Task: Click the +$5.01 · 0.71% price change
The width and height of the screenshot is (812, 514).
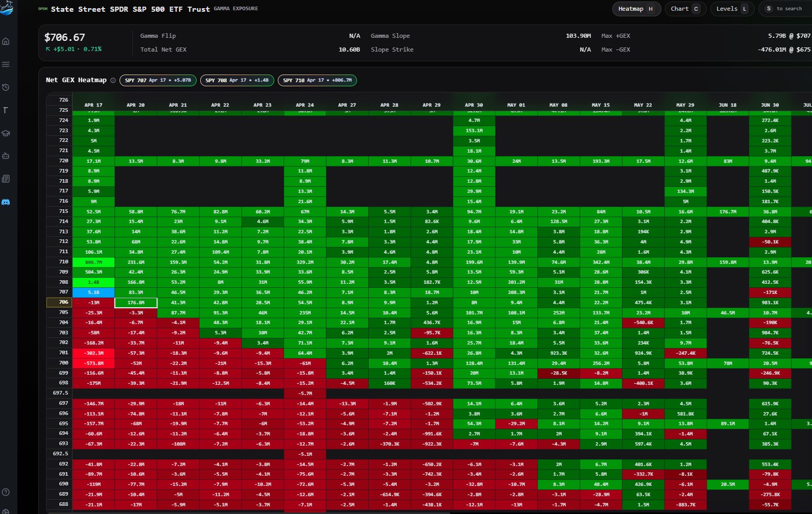Action: (x=74, y=49)
